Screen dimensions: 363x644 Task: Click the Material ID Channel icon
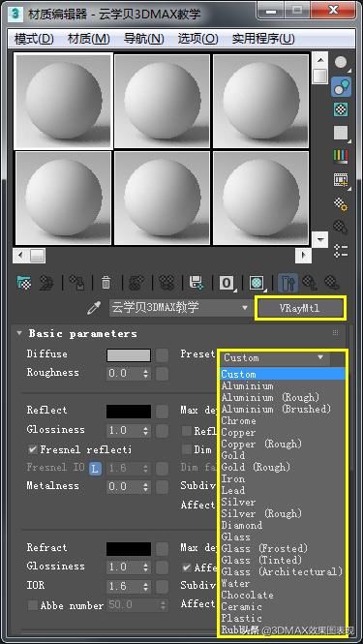click(227, 283)
